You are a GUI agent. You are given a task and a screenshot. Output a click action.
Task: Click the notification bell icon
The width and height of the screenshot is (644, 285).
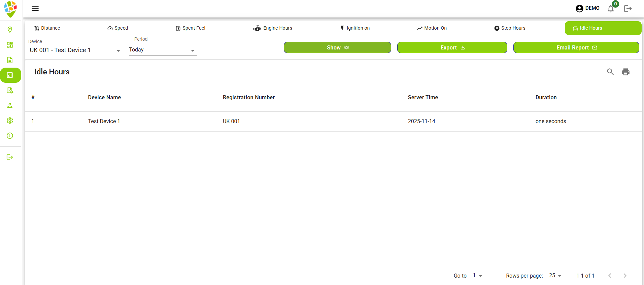pos(611,9)
